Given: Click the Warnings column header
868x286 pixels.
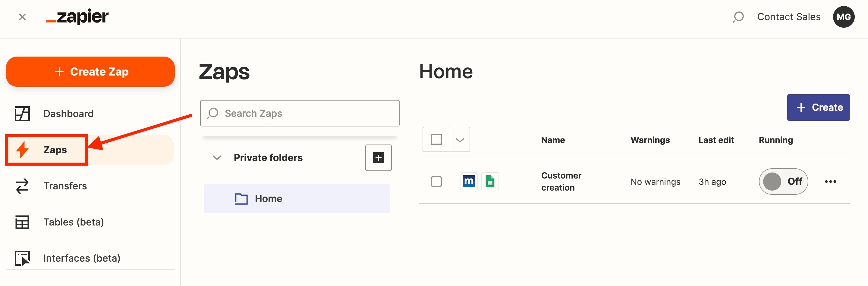Looking at the screenshot, I should click(650, 140).
